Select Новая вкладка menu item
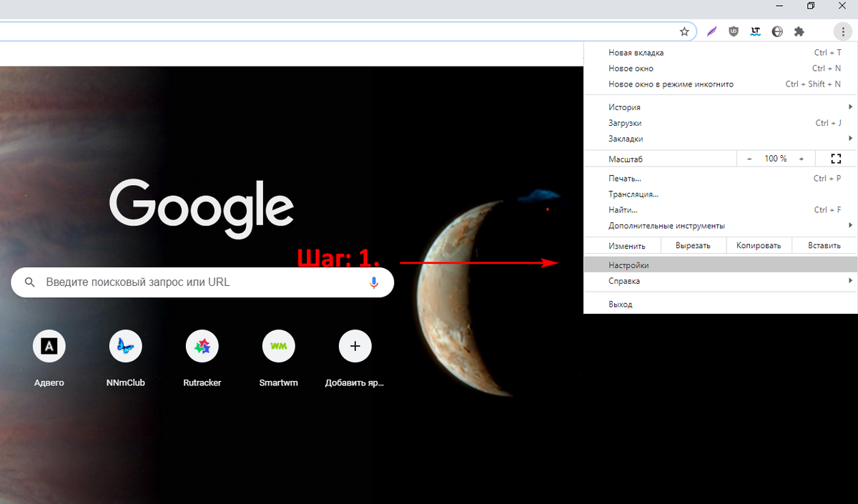Screen dimensions: 858x504 [721, 53]
